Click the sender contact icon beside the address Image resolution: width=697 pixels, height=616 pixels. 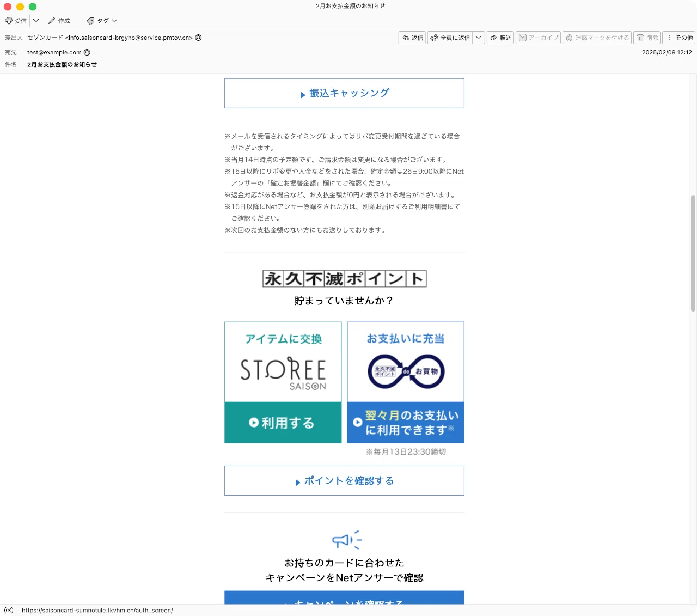coord(198,38)
